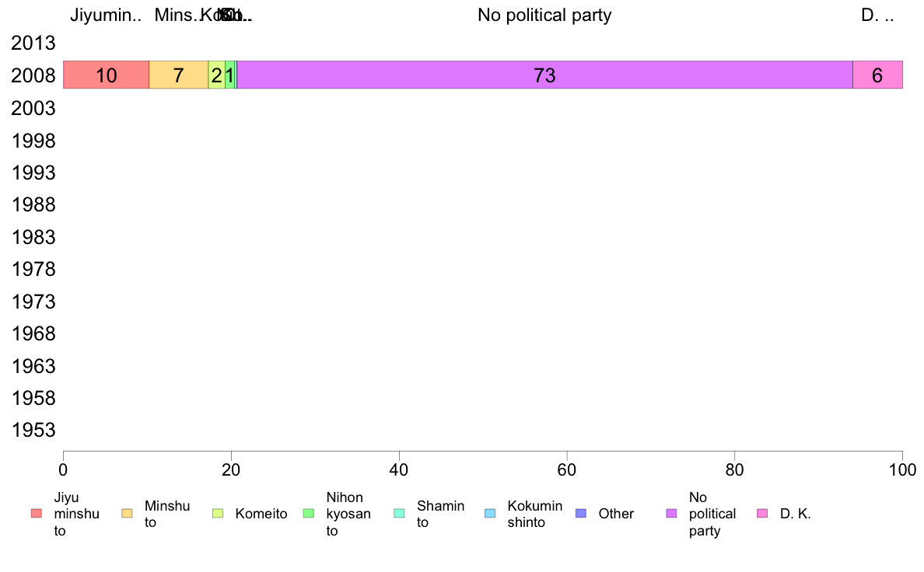Pick the 1953 year row label
924x572 pixels.
pos(33,430)
